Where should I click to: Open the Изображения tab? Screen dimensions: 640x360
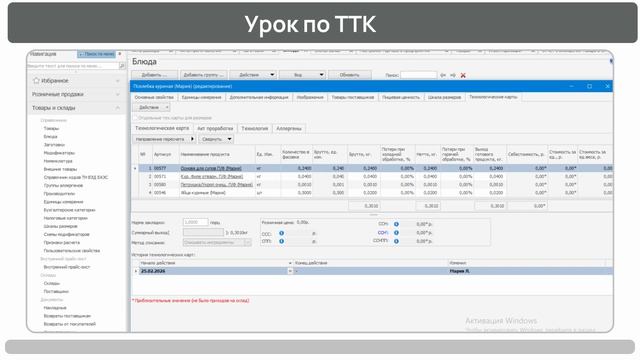[x=310, y=97]
